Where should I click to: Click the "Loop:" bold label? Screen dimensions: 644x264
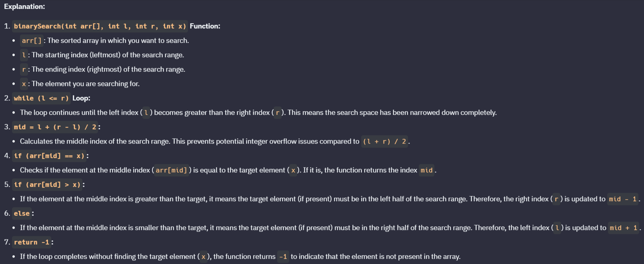(x=81, y=98)
